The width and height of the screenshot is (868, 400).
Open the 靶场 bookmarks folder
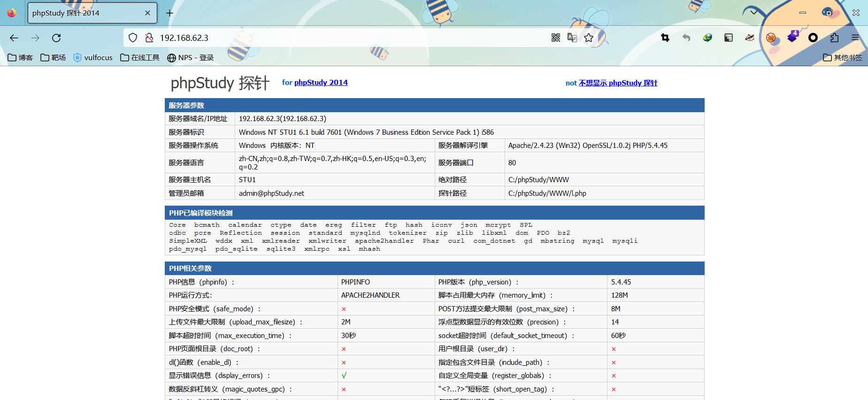point(53,58)
